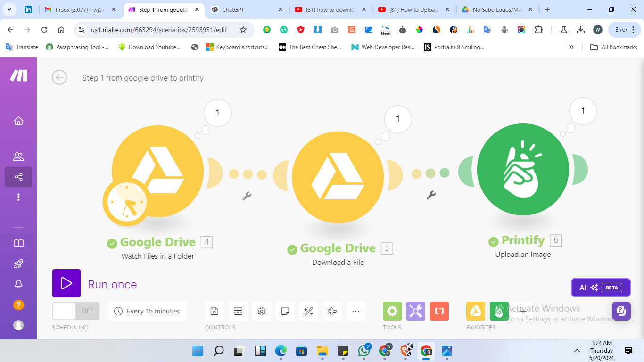
Task: Switch to the No Sabo Logos Drive tab
Action: tap(497, 9)
